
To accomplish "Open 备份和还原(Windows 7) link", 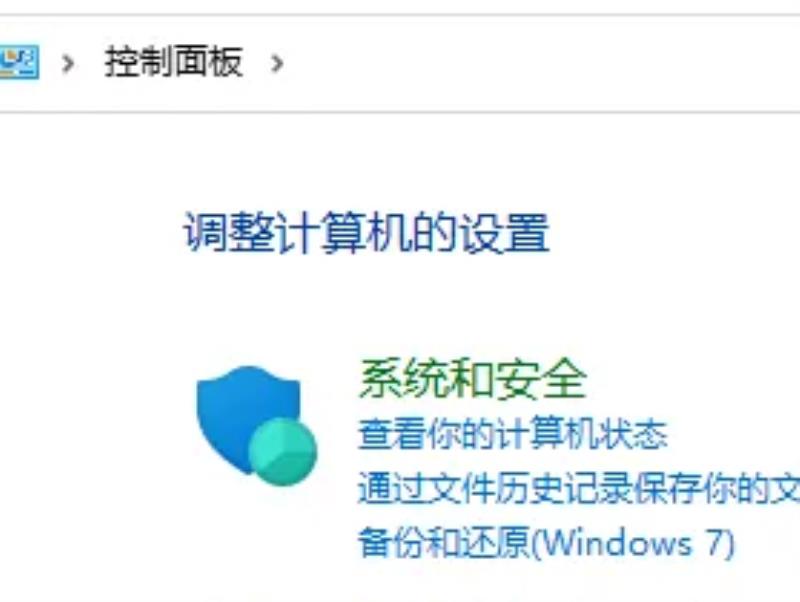I will click(546, 543).
